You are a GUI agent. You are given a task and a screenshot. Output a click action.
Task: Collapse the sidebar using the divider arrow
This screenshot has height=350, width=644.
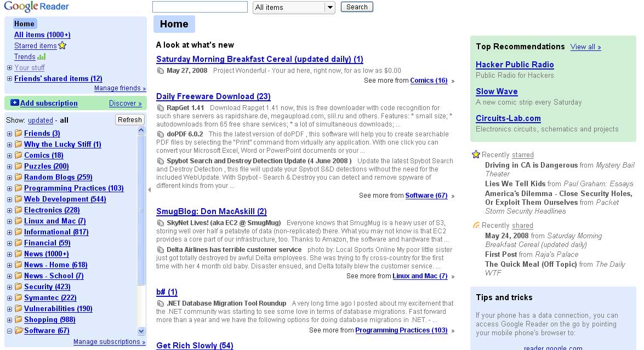(x=150, y=190)
